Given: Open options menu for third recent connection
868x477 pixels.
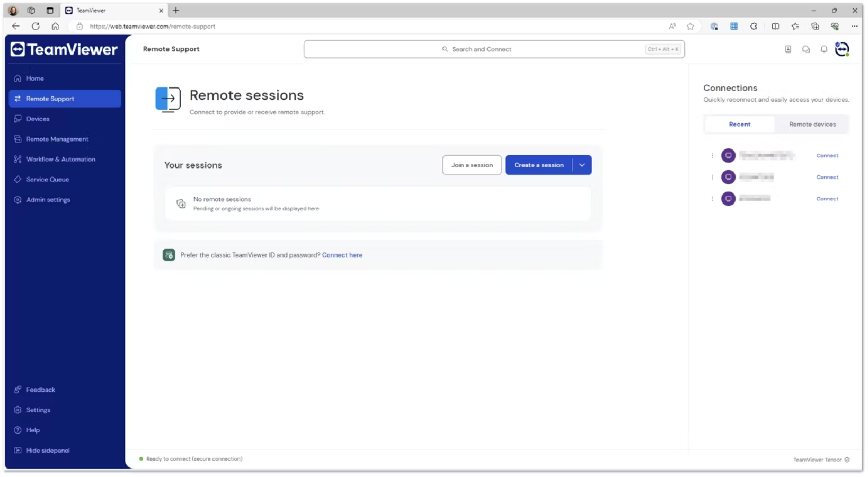Looking at the screenshot, I should pos(712,199).
